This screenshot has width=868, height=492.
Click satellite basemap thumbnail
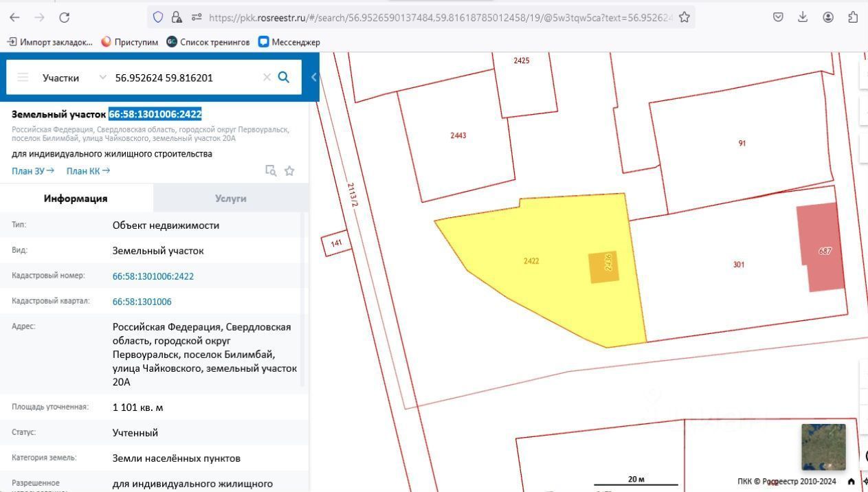(x=823, y=446)
